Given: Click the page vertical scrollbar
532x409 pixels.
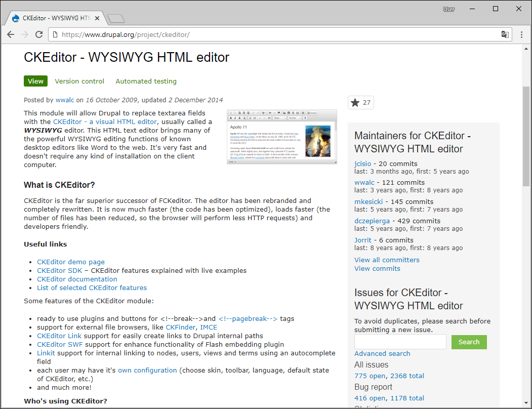Looking at the screenshot, I should click(526, 137).
